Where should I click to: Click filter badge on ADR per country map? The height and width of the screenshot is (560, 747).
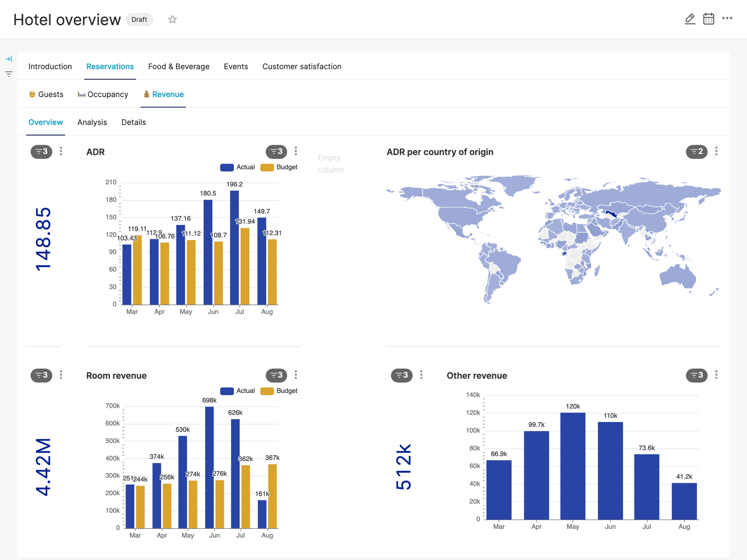pos(696,152)
